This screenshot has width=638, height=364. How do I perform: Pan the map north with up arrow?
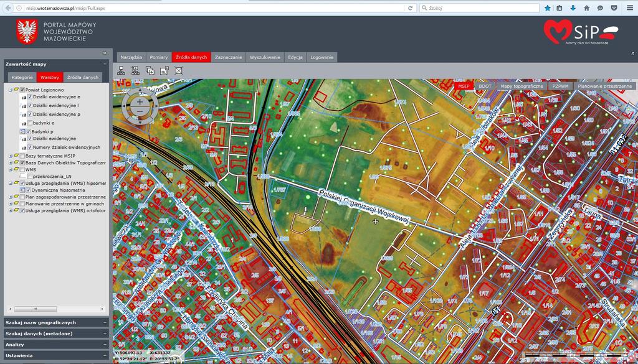(x=140, y=91)
